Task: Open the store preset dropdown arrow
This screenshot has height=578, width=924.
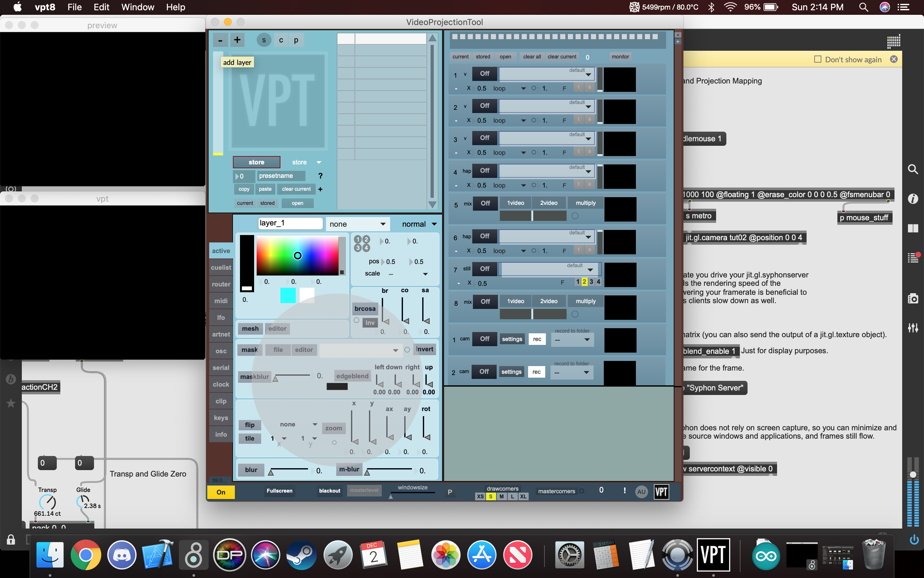Action: [x=319, y=162]
